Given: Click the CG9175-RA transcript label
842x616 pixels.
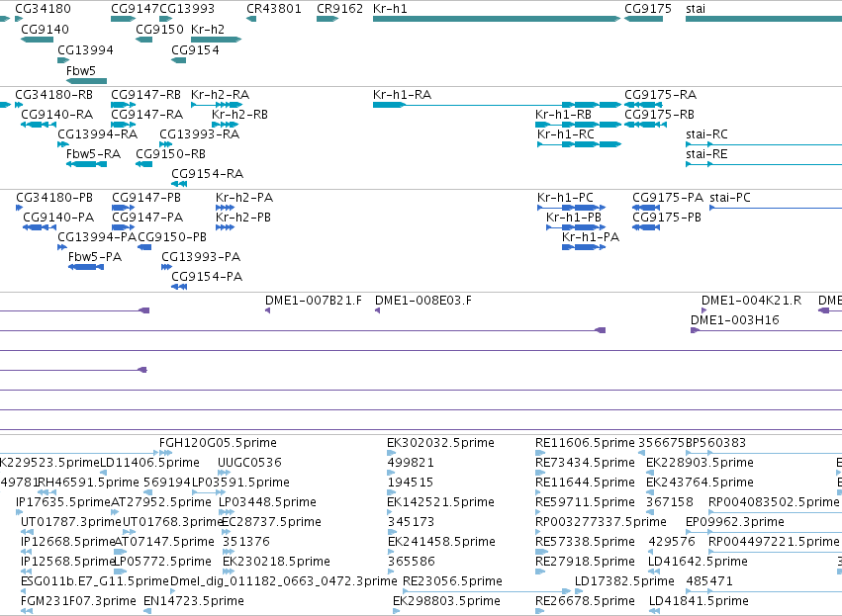Looking at the screenshot, I should point(661,95).
